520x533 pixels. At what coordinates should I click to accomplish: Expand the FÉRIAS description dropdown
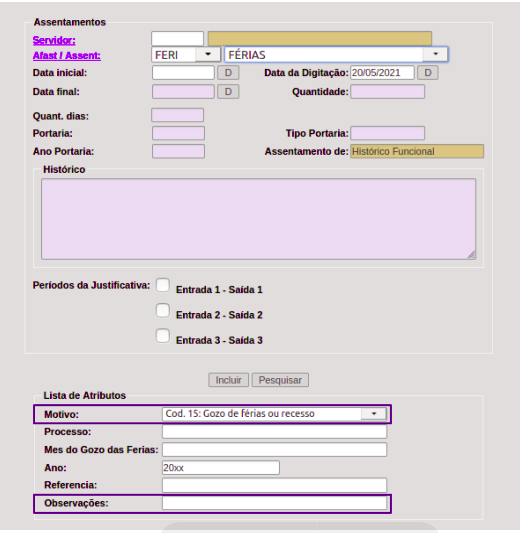(x=435, y=54)
